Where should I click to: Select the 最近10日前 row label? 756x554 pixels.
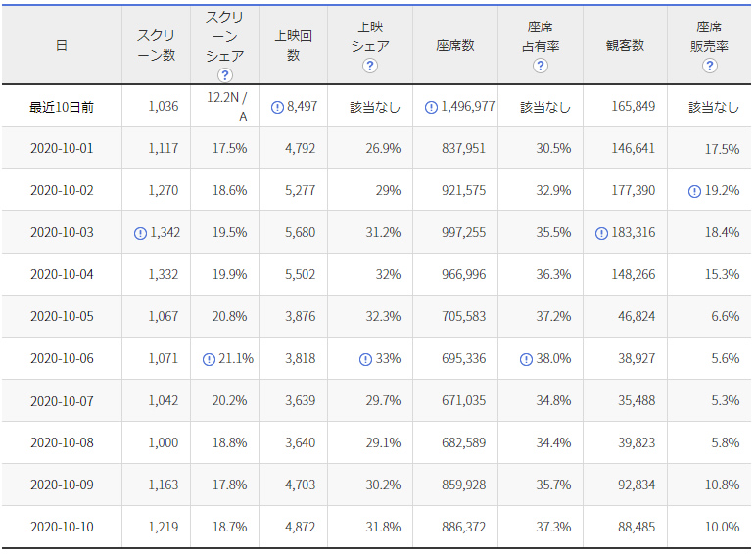pyautogui.click(x=62, y=107)
